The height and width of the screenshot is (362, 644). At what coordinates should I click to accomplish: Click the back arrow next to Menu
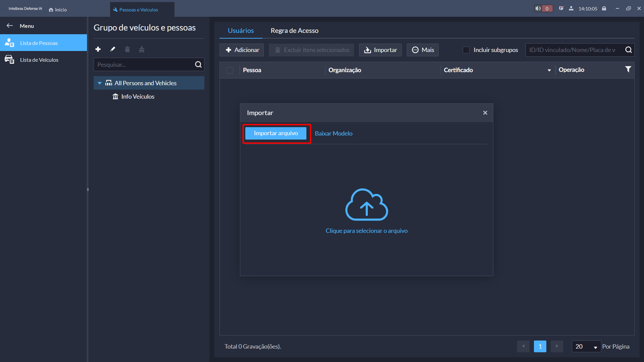tap(10, 26)
